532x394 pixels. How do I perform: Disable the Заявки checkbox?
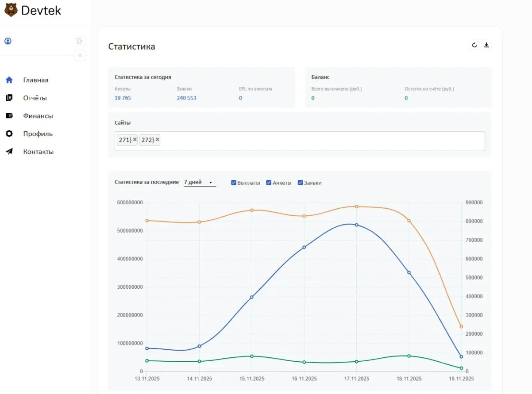point(300,183)
